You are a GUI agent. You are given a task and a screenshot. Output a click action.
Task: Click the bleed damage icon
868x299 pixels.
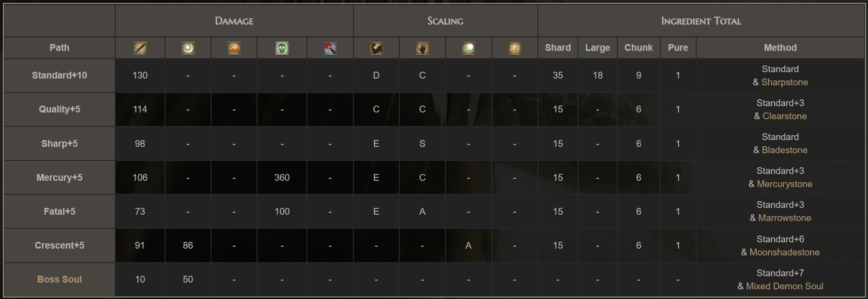330,48
